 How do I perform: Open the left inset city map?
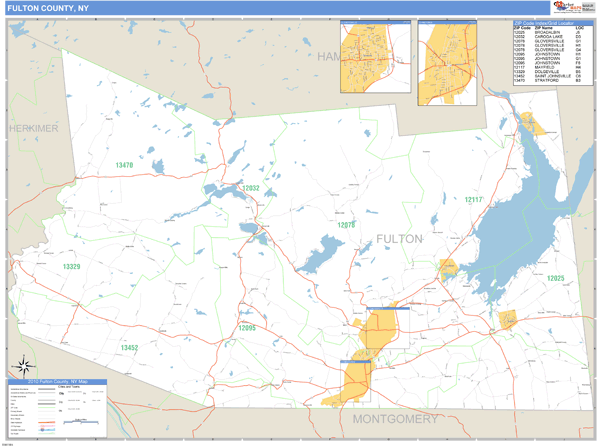pos(375,58)
